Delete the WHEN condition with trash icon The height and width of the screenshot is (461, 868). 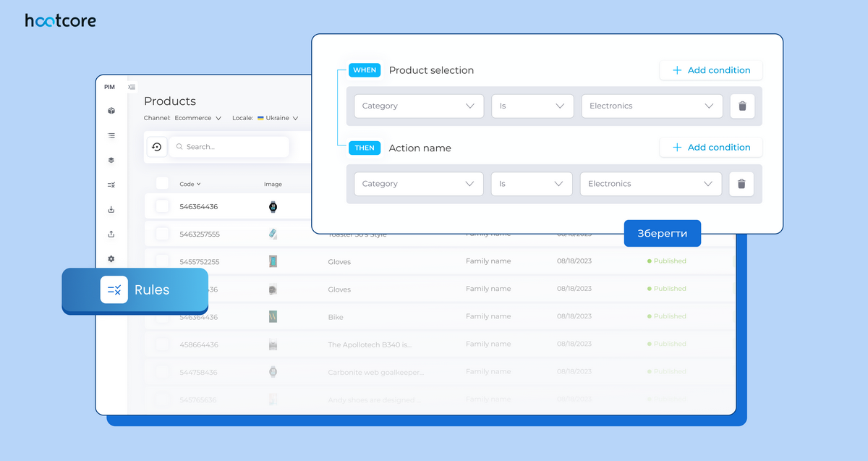[x=742, y=106]
